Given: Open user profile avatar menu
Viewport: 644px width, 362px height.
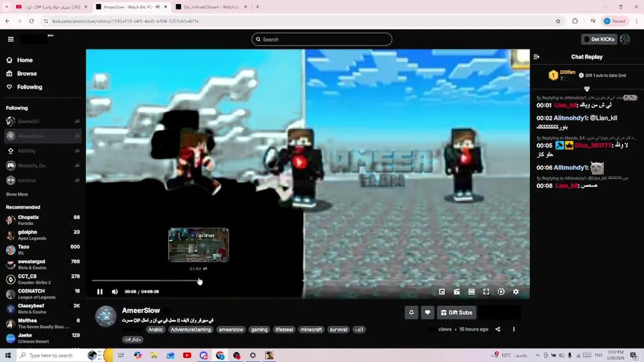Looking at the screenshot, I should coord(625,39).
